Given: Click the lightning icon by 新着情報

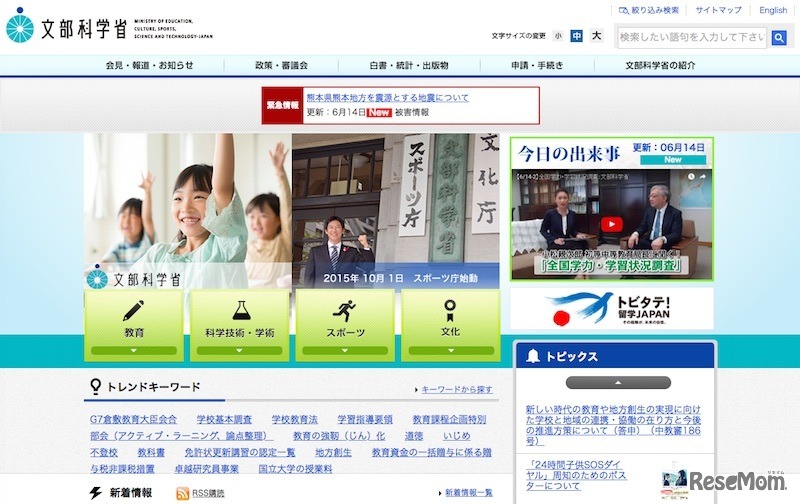Looking at the screenshot, I should tap(96, 493).
